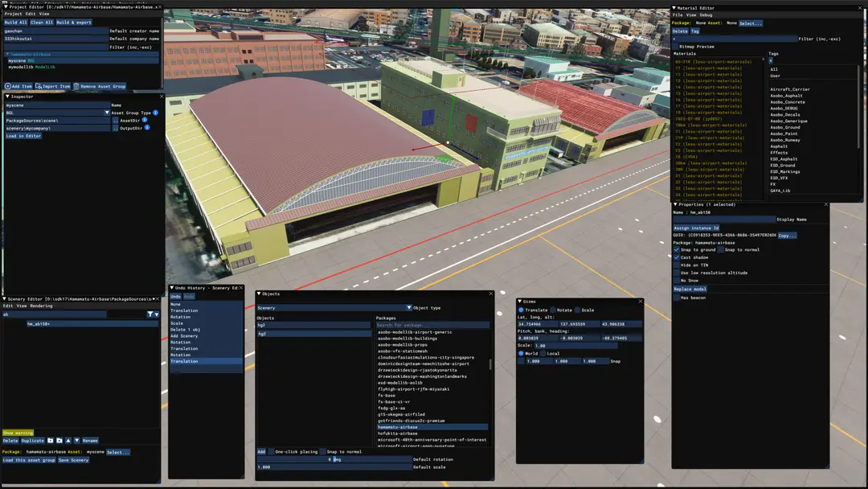Click the Build All button
The height and width of the screenshot is (489, 868).
15,23
